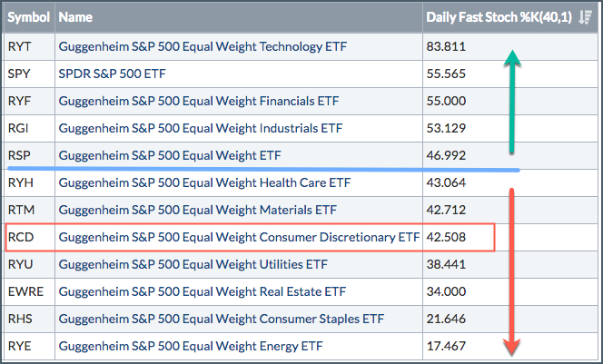The width and height of the screenshot is (603, 364).
Task: Open the SPDR S&P 500 ETF link
Action: point(112,73)
